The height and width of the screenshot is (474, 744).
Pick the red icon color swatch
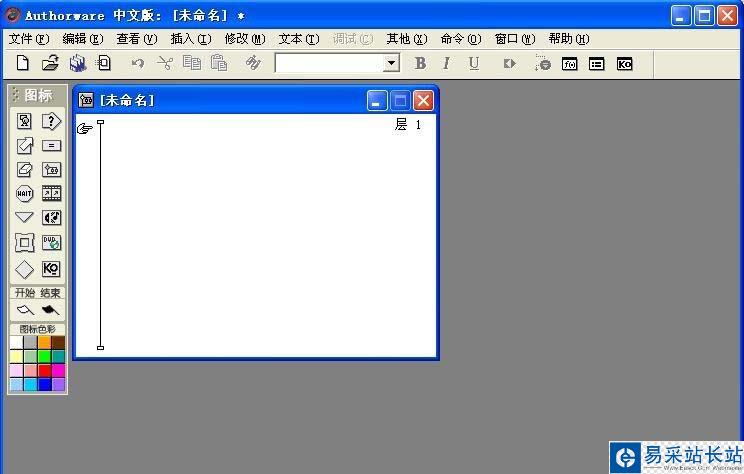(x=45, y=370)
